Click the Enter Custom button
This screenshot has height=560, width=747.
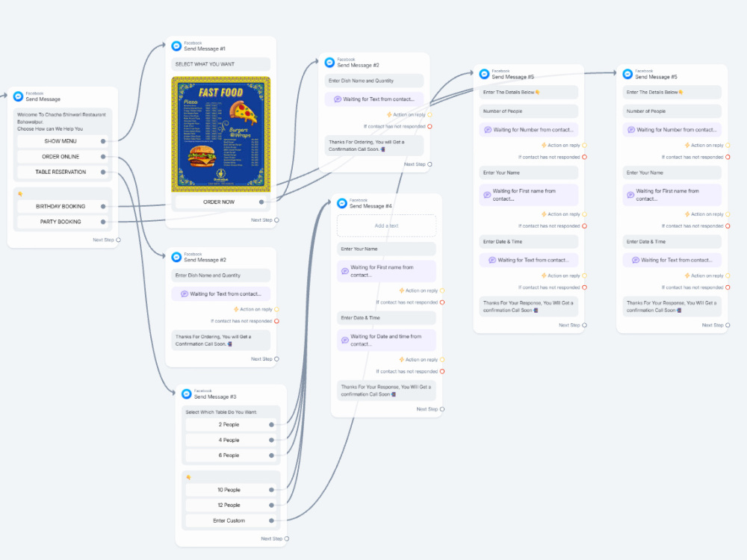[231, 521]
